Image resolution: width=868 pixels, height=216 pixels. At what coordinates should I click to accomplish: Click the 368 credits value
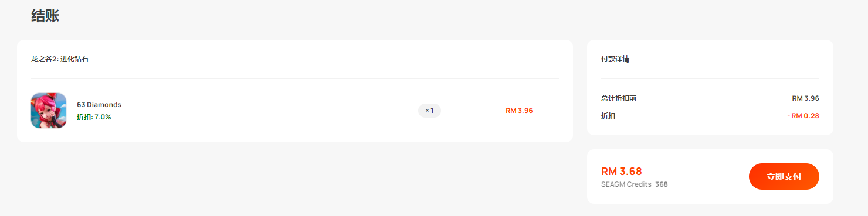coord(662,184)
